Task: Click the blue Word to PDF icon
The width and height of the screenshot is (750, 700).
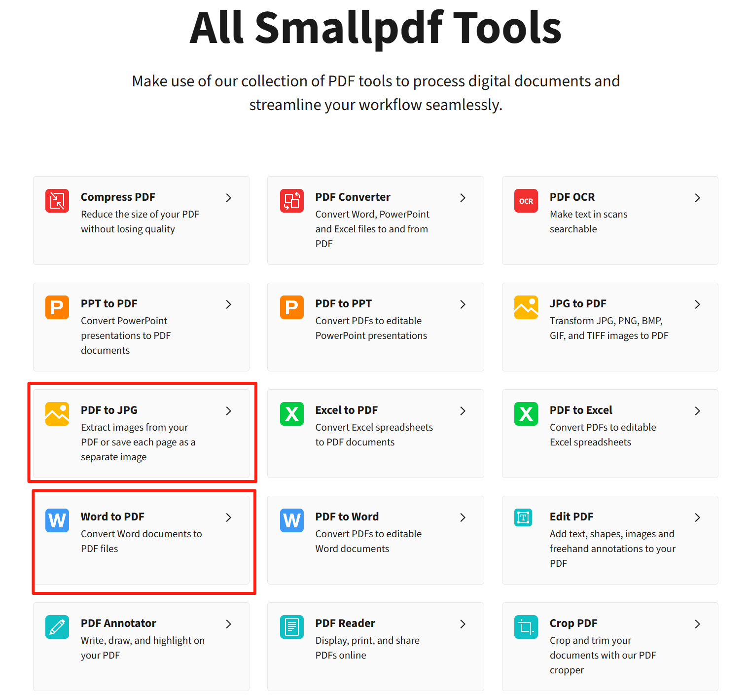Action: pyautogui.click(x=57, y=520)
